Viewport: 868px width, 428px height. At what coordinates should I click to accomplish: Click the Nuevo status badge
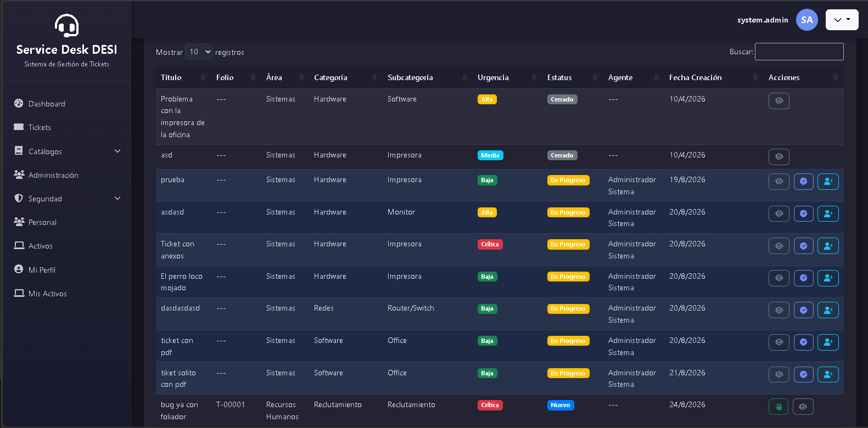561,405
